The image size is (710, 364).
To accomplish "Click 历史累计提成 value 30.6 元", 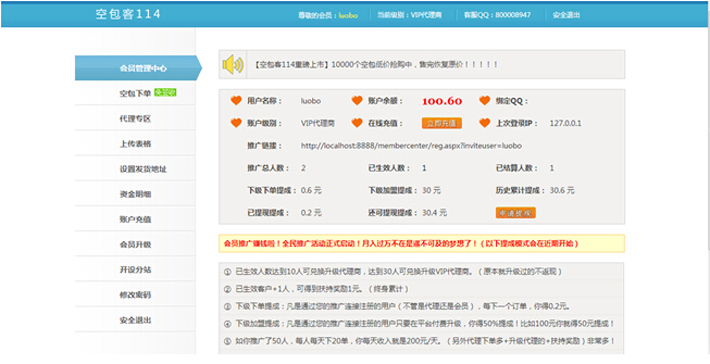I will click(x=562, y=191).
